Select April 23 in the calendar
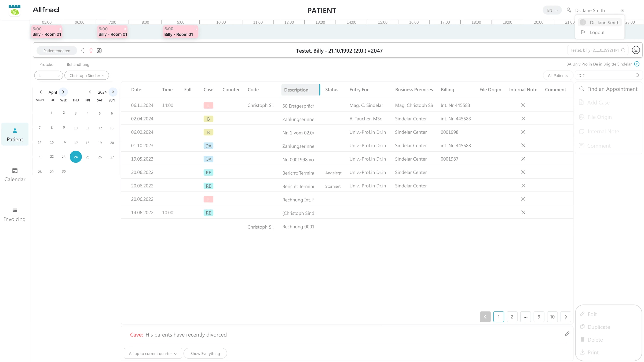Viewport: 644px width, 362px height. [x=63, y=157]
